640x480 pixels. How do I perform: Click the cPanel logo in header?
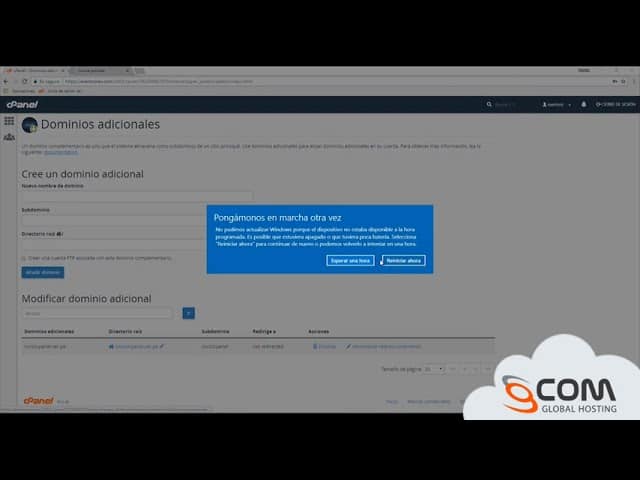(x=21, y=104)
